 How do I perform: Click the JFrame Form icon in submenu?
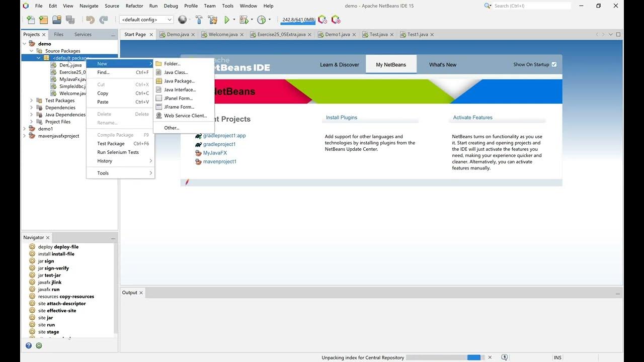[159, 107]
